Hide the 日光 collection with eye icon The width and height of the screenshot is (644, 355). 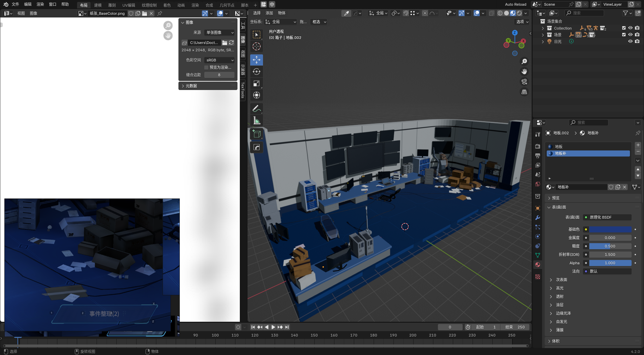coord(630,41)
